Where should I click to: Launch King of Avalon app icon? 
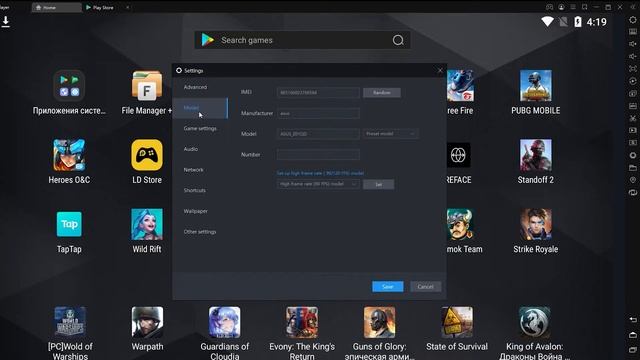(534, 322)
